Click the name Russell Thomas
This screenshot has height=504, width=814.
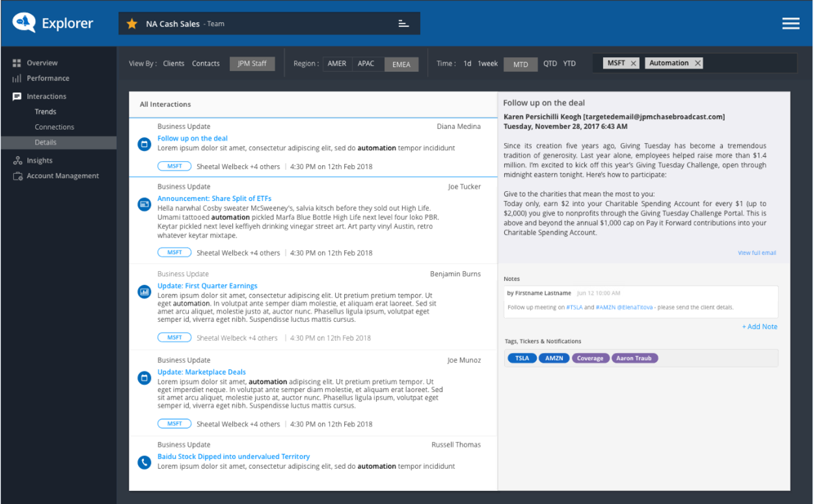click(456, 445)
